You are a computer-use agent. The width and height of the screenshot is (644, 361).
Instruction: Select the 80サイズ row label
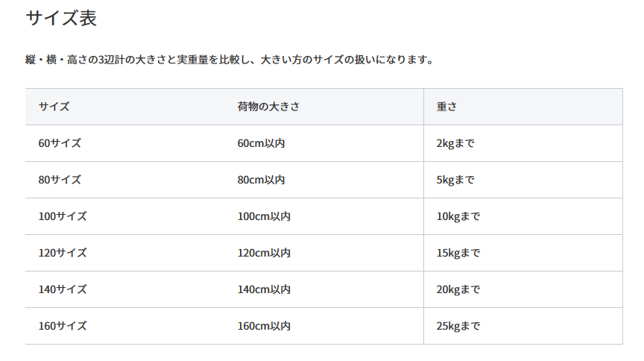pos(60,180)
